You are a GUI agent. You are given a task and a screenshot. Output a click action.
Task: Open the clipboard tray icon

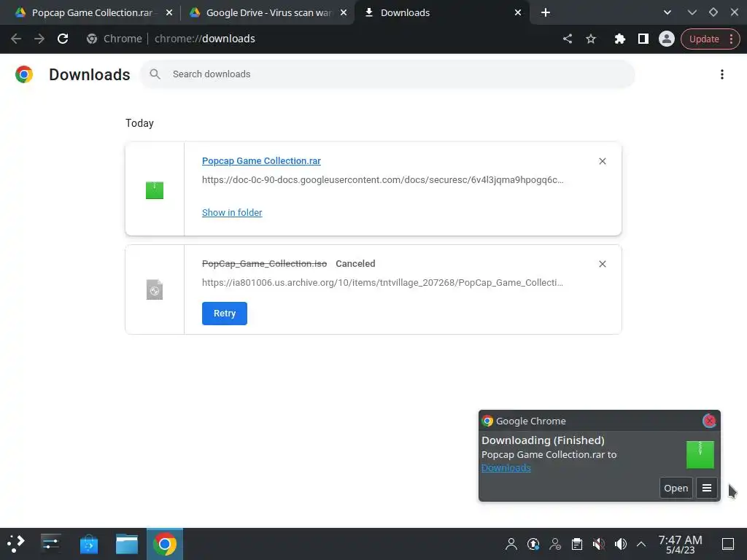point(577,544)
